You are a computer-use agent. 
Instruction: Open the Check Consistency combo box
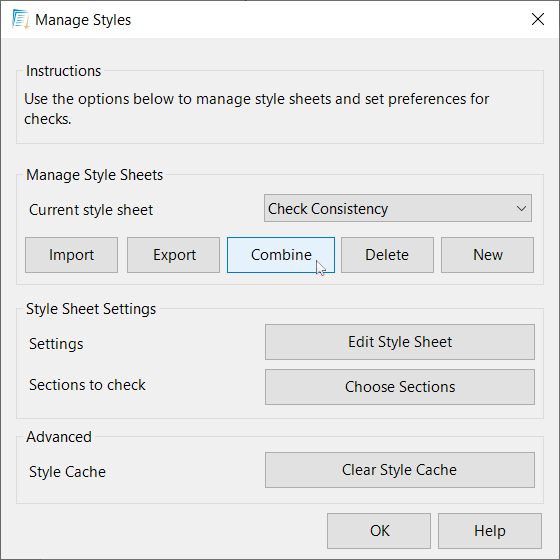tap(398, 208)
